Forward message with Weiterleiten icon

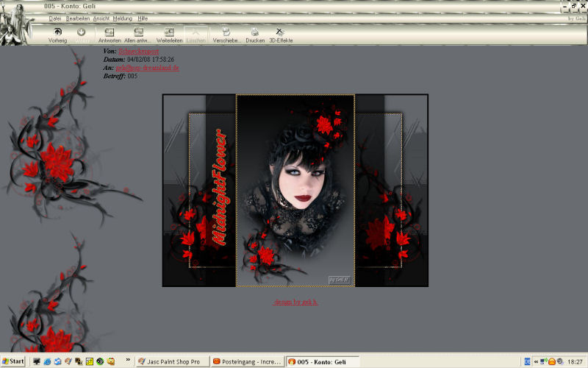point(169,33)
